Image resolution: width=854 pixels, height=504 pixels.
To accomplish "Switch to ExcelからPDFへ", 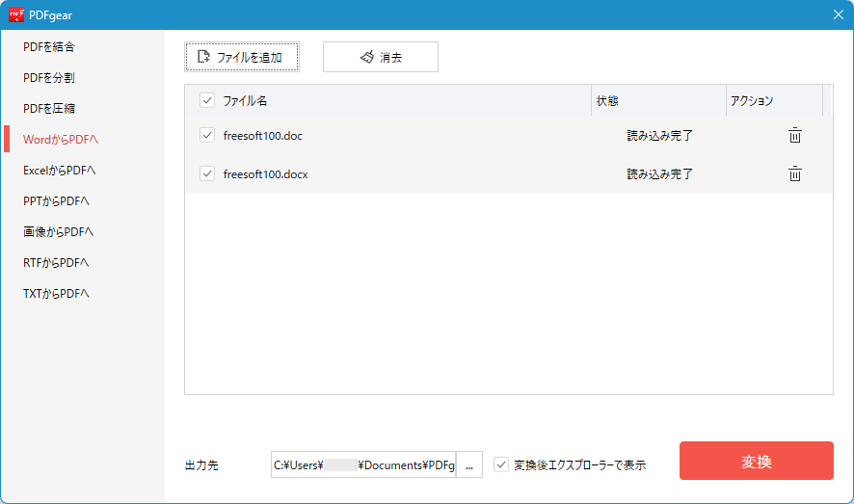I will pyautogui.click(x=60, y=171).
